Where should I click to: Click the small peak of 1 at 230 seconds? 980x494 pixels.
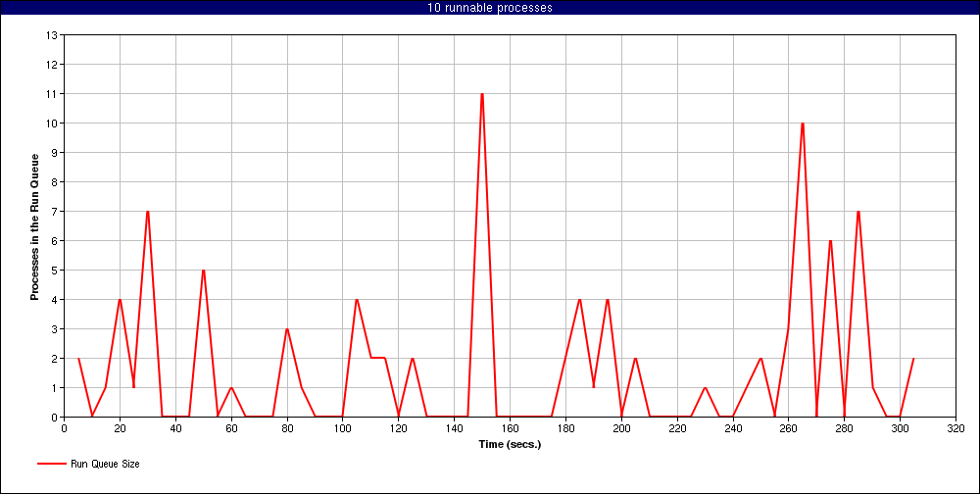pos(705,388)
